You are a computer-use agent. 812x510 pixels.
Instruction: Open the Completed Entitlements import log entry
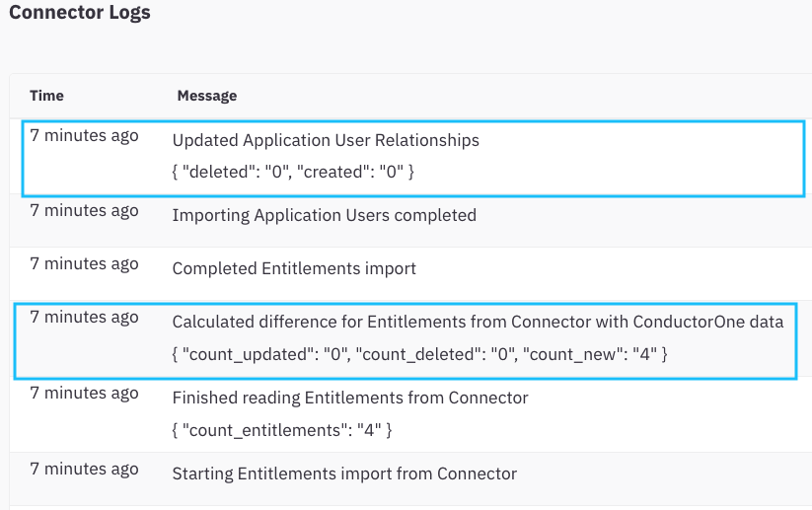pos(294,268)
